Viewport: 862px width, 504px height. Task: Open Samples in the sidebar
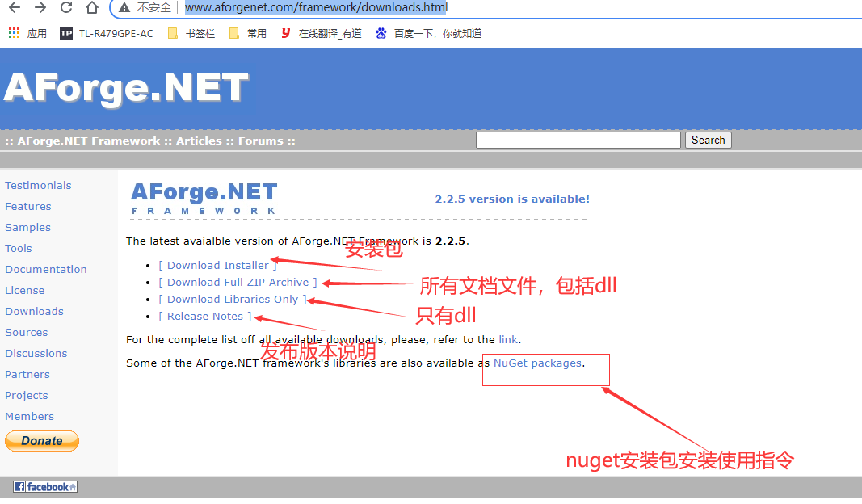pyautogui.click(x=27, y=228)
